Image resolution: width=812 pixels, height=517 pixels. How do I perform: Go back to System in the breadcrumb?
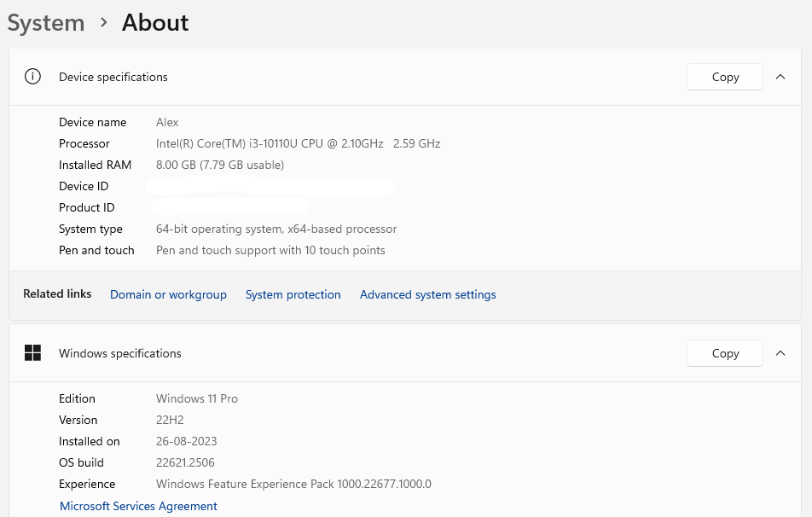[x=46, y=23]
